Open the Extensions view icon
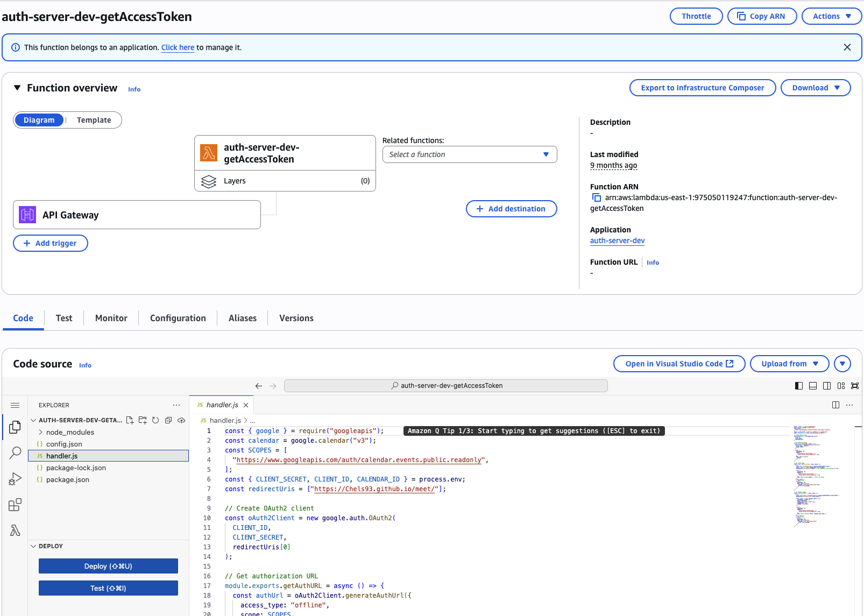Image resolution: width=864 pixels, height=616 pixels. click(x=15, y=505)
